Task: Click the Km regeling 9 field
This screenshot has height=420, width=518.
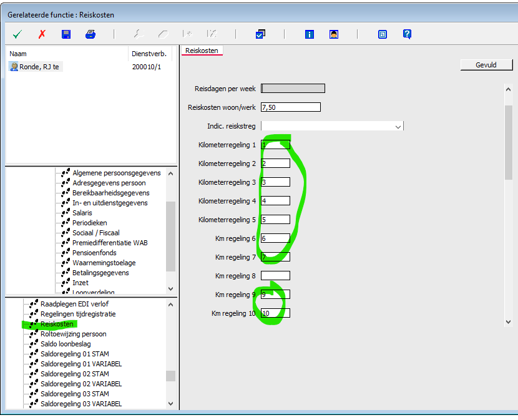Action: [x=275, y=295]
